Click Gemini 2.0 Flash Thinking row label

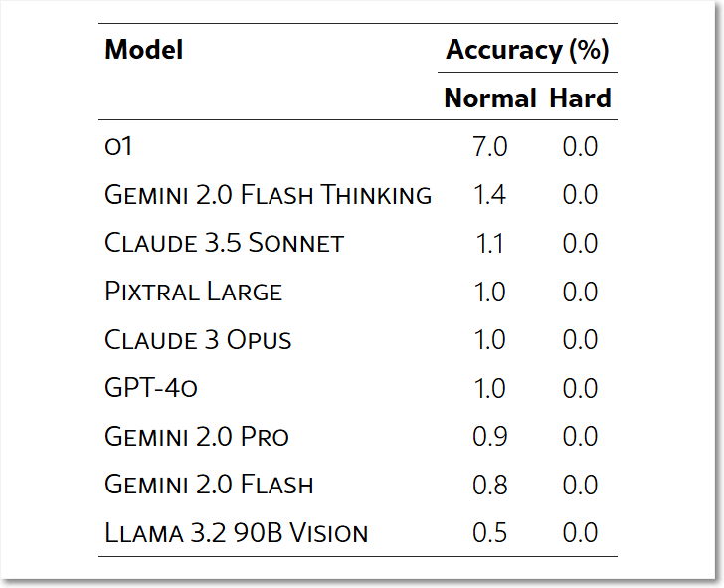pos(269,194)
